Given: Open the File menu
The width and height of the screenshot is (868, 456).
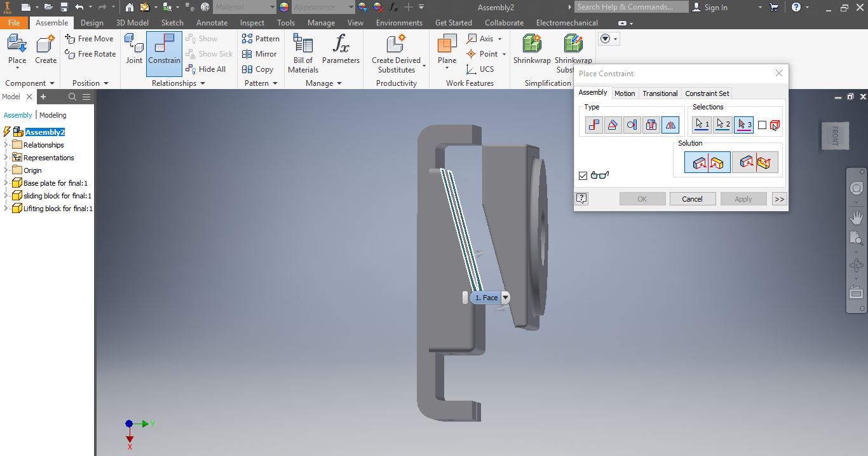Looking at the screenshot, I should click(x=14, y=23).
